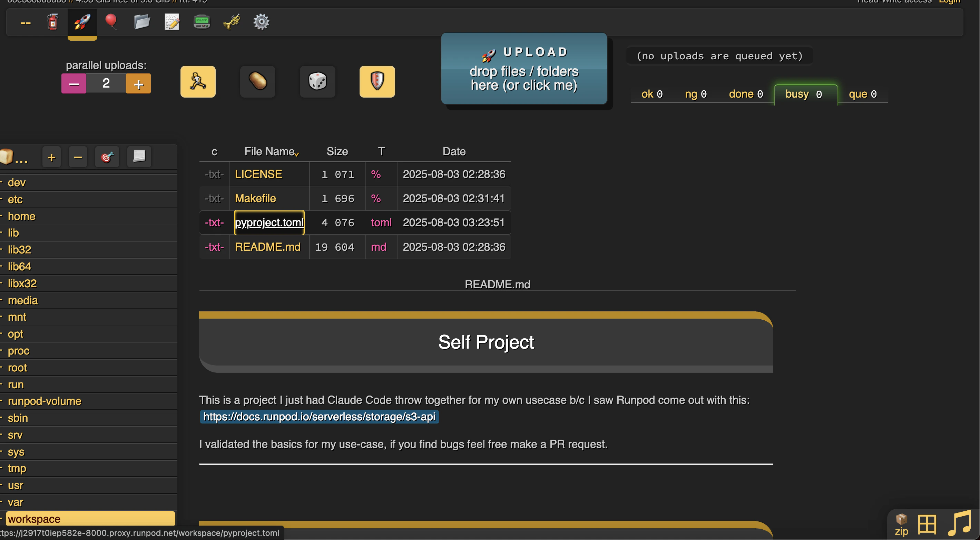Open the docs.runpod.io s3-api link
Viewport: 980px width, 540px height.
tap(319, 417)
